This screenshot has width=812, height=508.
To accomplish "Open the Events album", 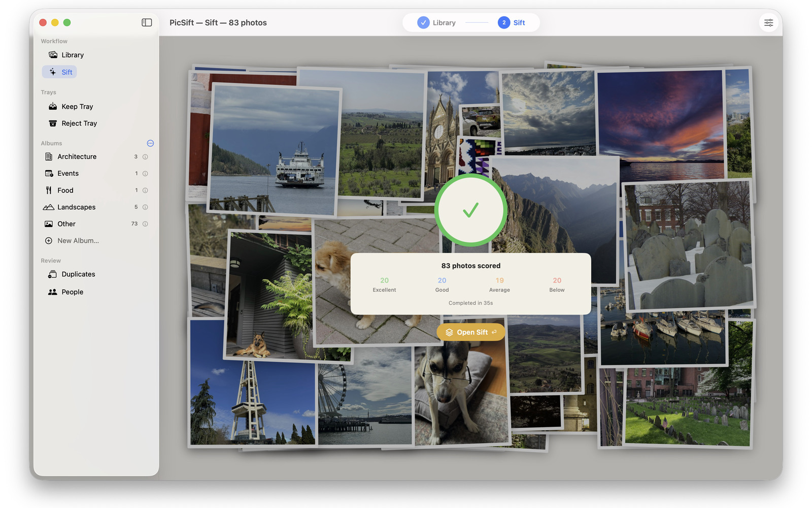I will click(x=68, y=173).
